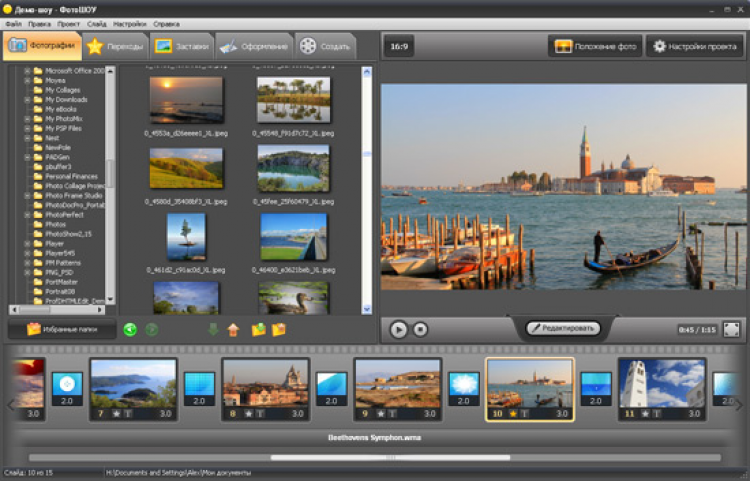Click the star icon on slide 11
750x481 pixels.
pyautogui.click(x=645, y=414)
